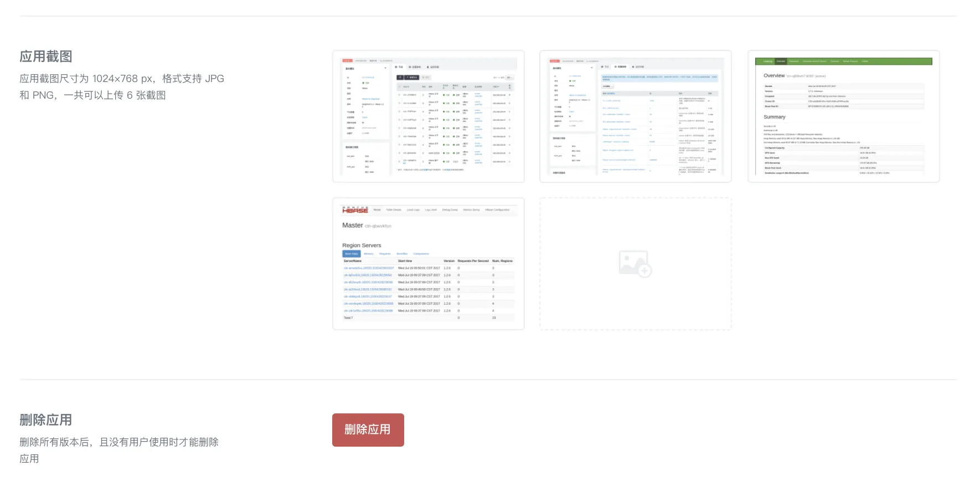The width and height of the screenshot is (980, 481).
Task: Open the Hadoop Overview screenshot thumbnail
Action: coord(844,116)
